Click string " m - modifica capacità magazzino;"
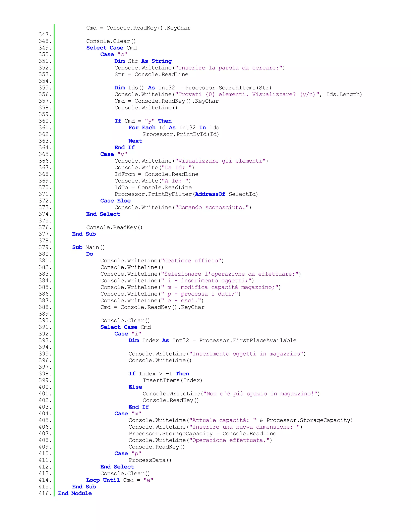This screenshot has width=411, height=532. (220, 287)
